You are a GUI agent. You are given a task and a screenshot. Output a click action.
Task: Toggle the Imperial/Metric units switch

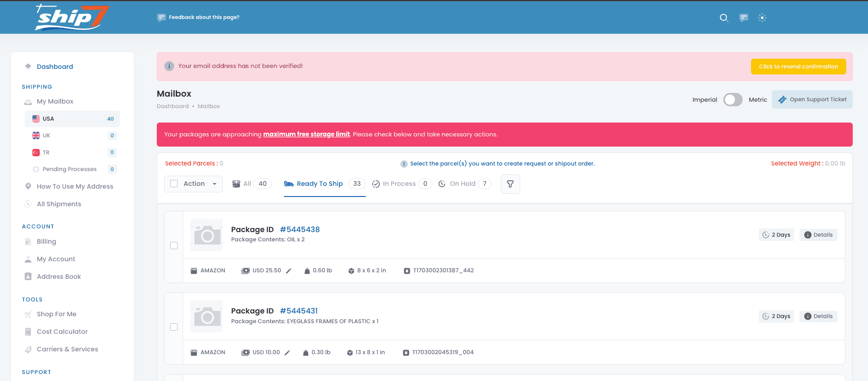coord(733,99)
